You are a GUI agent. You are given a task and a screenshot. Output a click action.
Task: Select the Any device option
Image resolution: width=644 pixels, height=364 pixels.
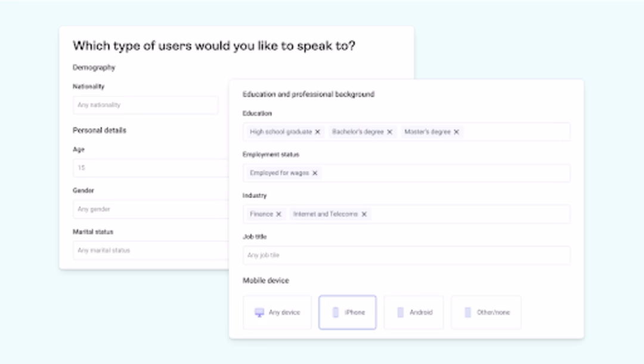277,312
